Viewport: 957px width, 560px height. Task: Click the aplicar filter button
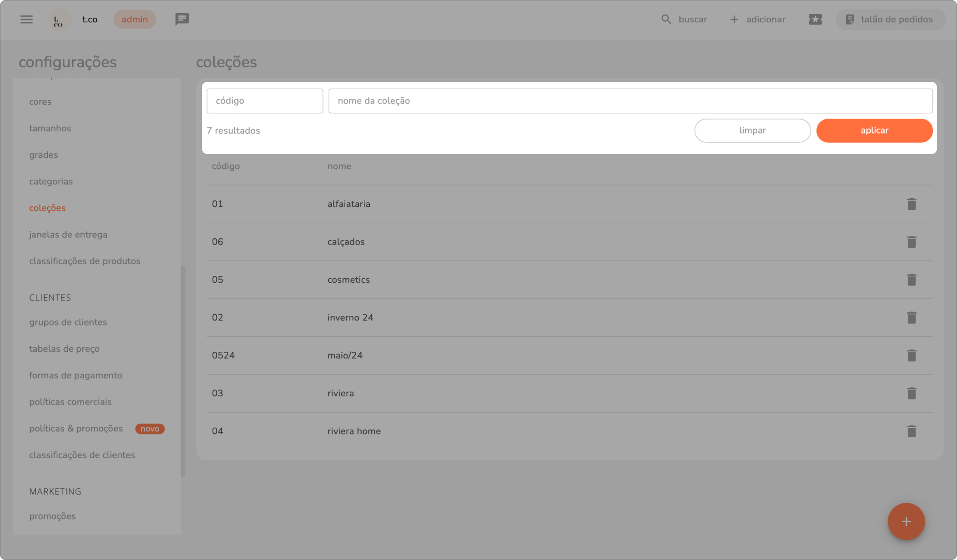point(874,130)
